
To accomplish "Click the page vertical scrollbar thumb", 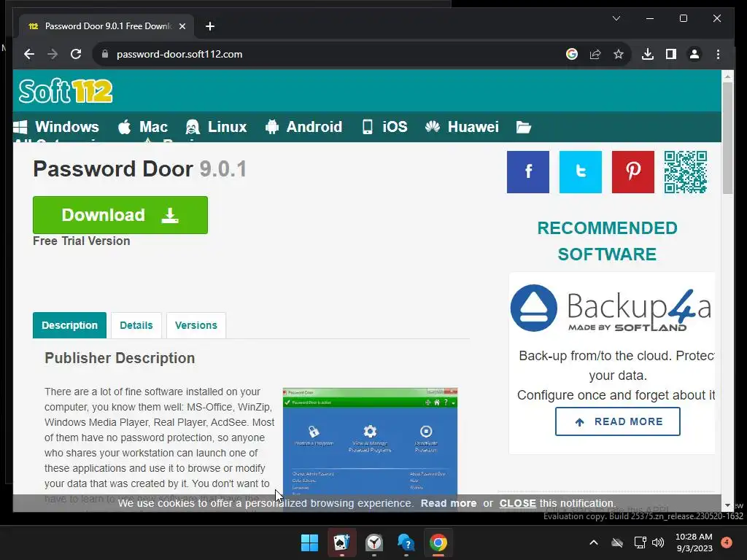I will coord(727,138).
